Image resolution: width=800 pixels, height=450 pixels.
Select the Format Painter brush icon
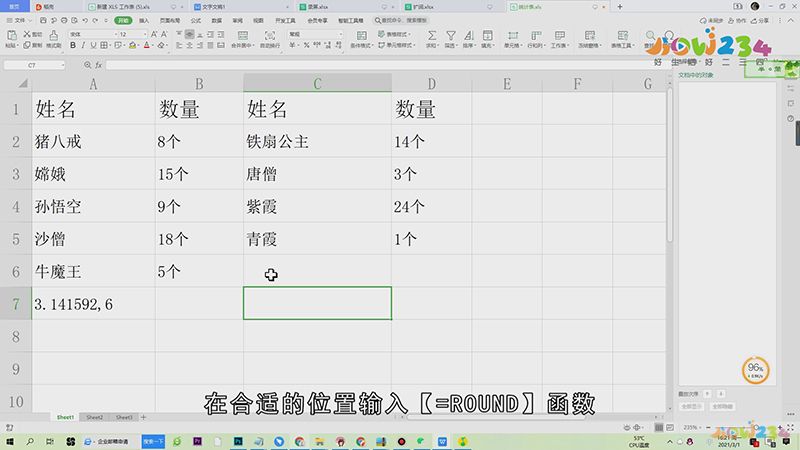tap(54, 35)
